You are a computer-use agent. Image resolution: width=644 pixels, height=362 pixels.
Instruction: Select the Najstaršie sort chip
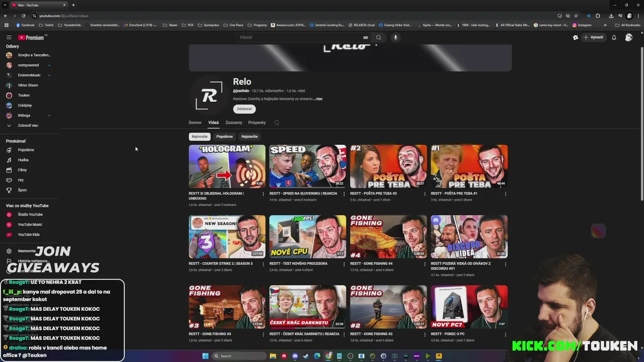pyautogui.click(x=249, y=136)
